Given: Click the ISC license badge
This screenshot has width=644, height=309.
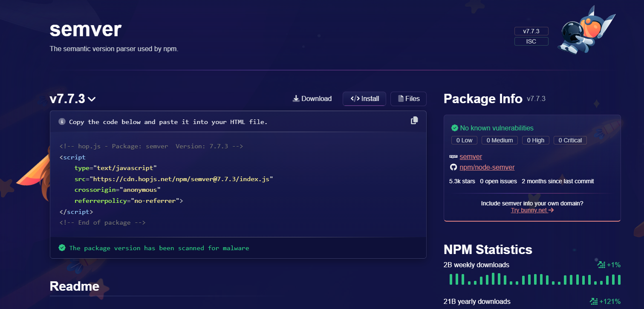Looking at the screenshot, I should coord(531,42).
